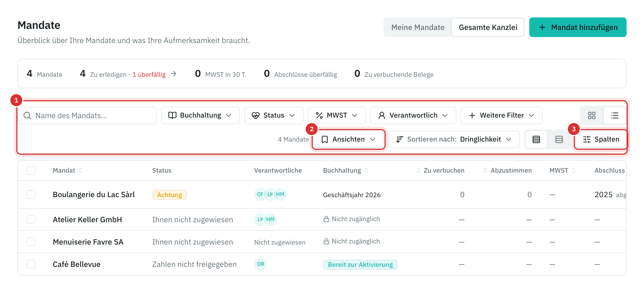Open the Ansichten dropdown
Viewport: 644px width, 305px height.
click(x=348, y=139)
